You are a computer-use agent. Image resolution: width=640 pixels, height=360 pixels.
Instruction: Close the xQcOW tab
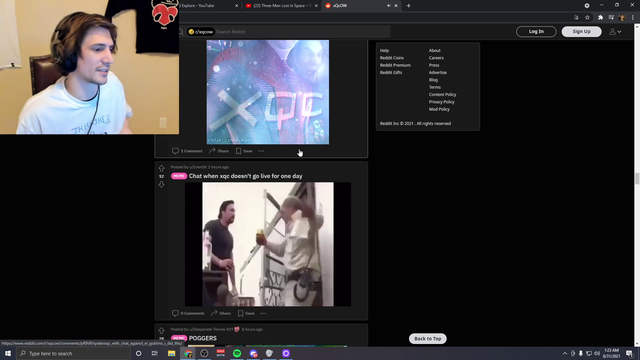point(396,6)
